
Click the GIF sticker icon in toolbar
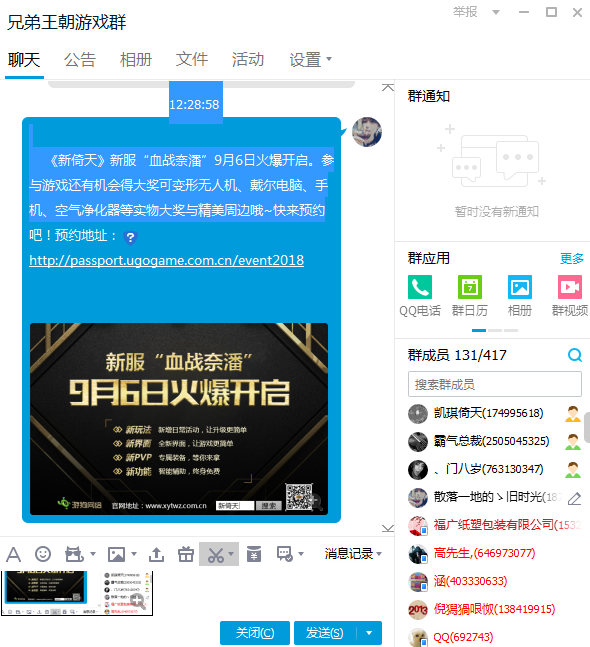[74, 554]
